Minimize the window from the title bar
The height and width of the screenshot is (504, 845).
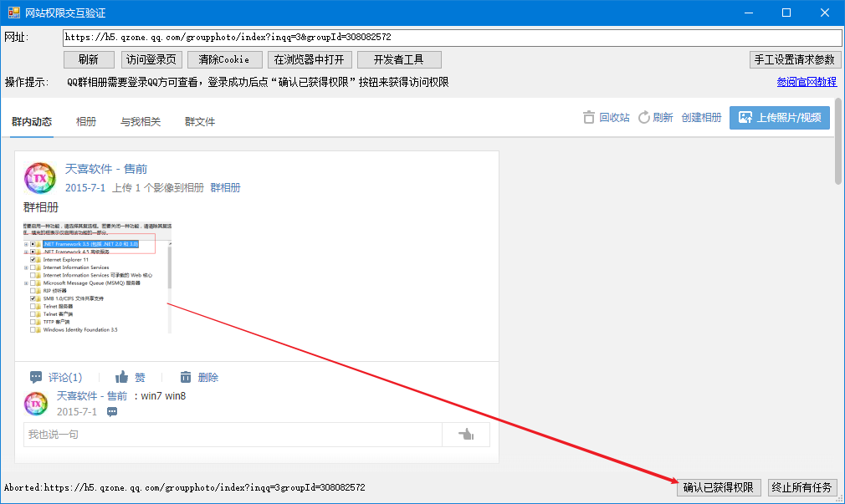tap(749, 13)
